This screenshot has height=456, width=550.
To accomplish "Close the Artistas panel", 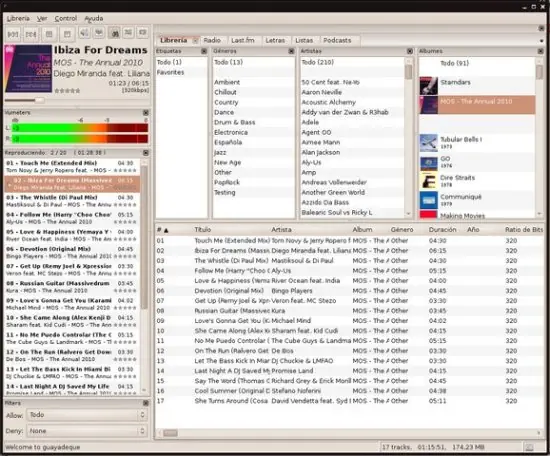I will (x=410, y=51).
